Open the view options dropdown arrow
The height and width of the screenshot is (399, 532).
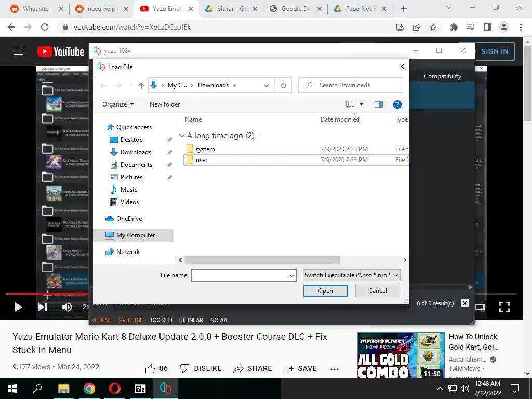tap(361, 104)
